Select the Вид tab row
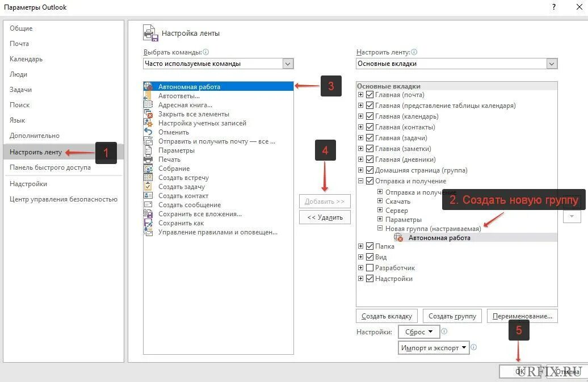Image resolution: width=588 pixels, height=382 pixels. 381,257
